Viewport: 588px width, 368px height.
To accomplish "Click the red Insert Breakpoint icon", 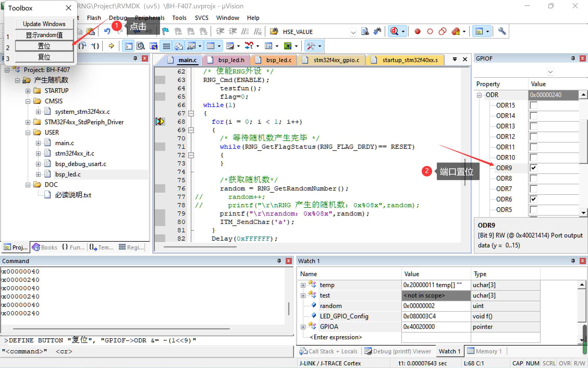I will pos(417,32).
